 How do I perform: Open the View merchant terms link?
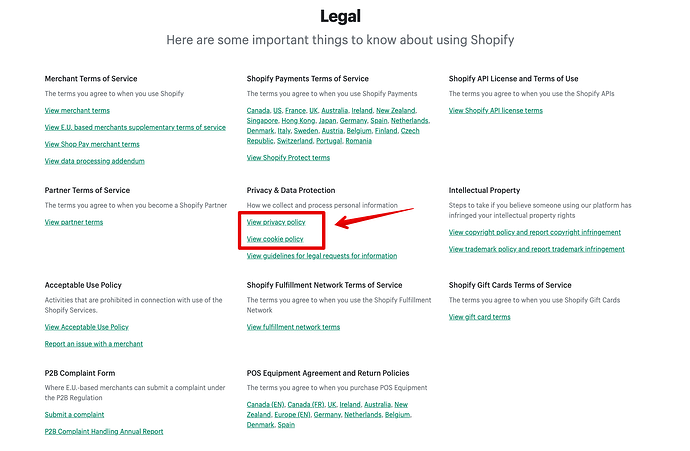77,110
